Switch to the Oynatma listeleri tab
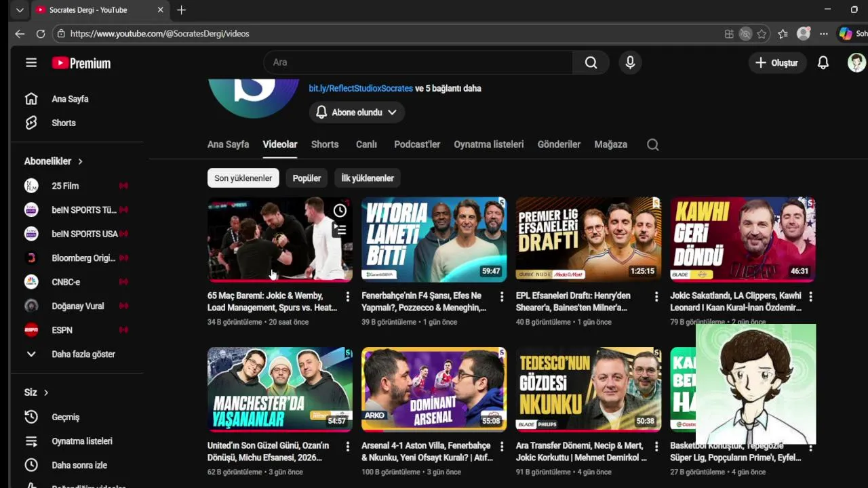 point(489,144)
